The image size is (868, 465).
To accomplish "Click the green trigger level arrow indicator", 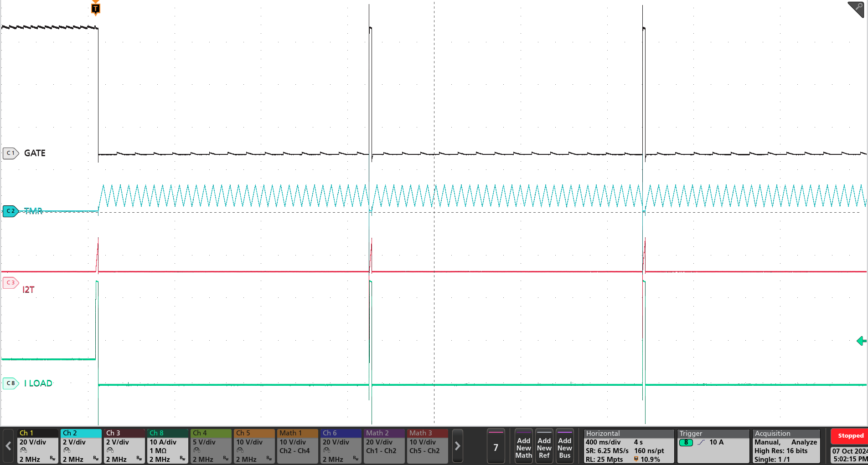I will [x=861, y=341].
